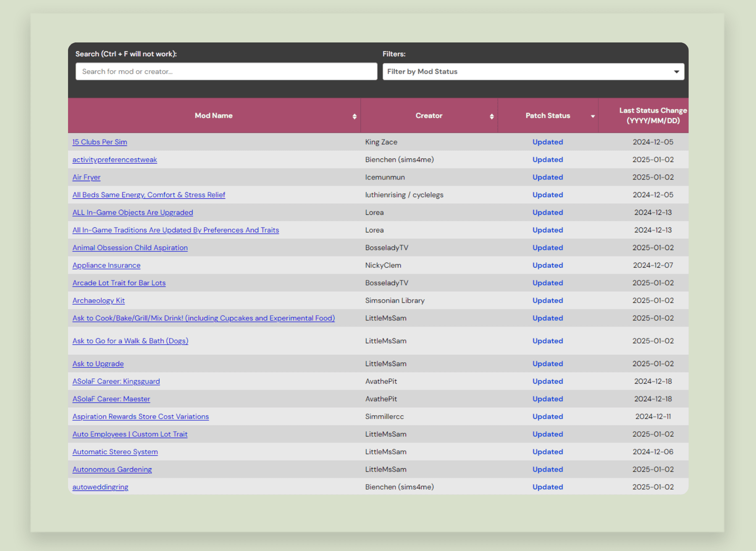Image resolution: width=756 pixels, height=551 pixels.
Task: Open All In-Game Traditions Are Updated link
Action: (x=176, y=230)
